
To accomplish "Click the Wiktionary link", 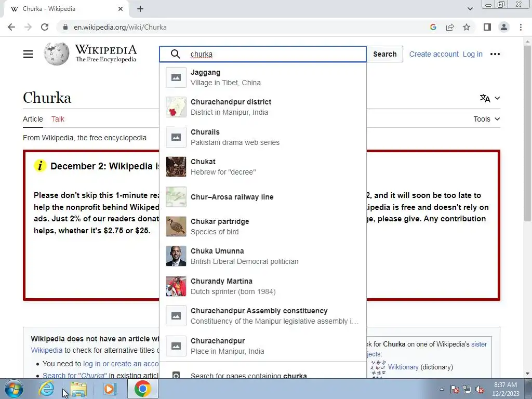I will [403, 367].
